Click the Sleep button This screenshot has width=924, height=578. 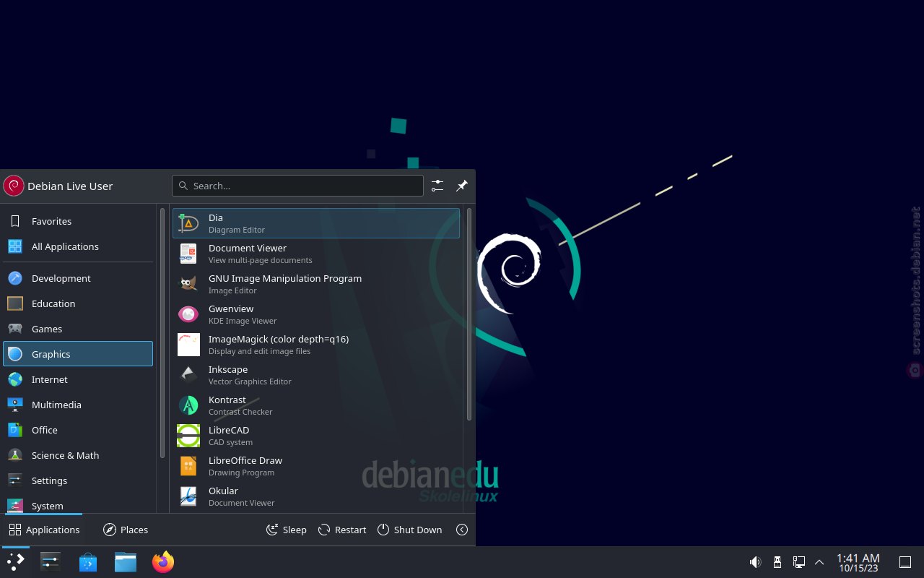tap(287, 530)
